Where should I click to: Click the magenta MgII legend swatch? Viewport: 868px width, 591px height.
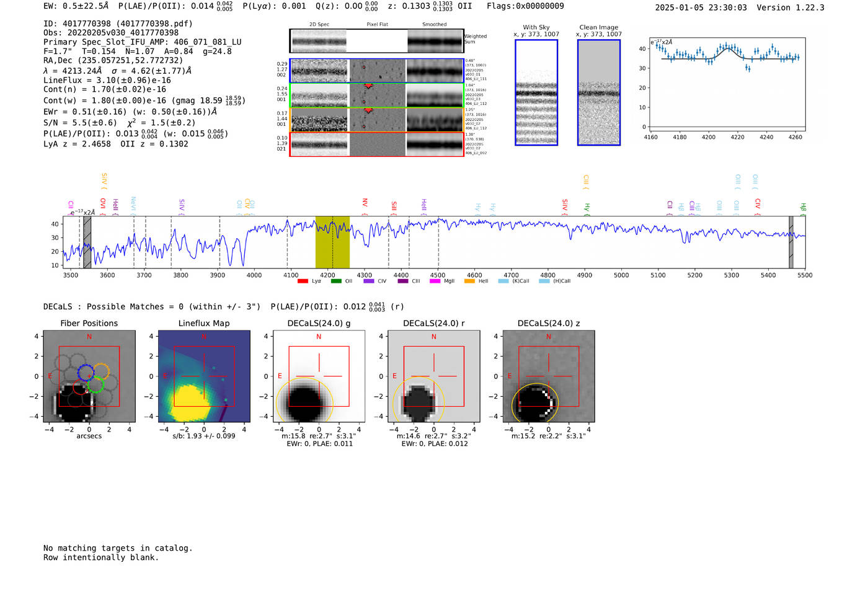point(435,281)
